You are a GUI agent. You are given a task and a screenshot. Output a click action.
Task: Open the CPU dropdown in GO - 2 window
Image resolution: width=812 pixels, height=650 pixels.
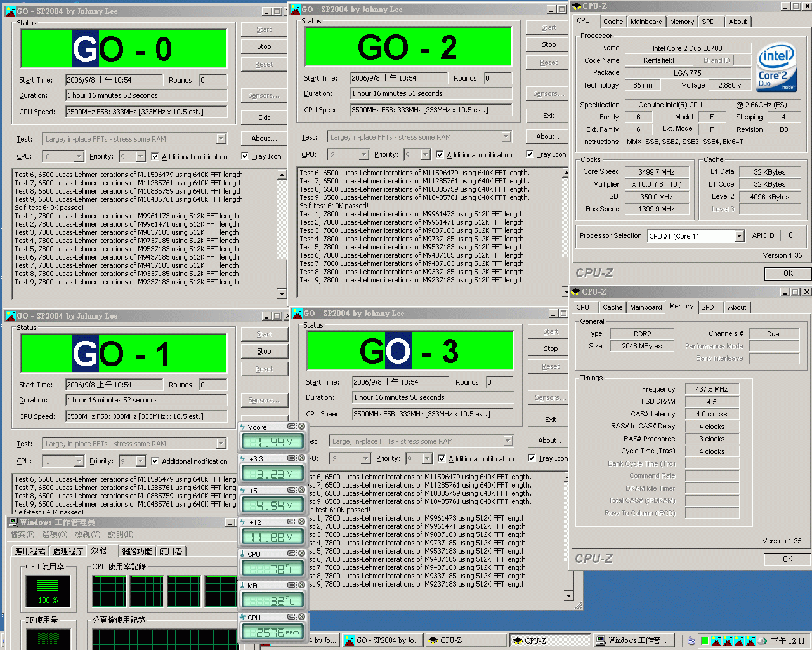click(363, 154)
